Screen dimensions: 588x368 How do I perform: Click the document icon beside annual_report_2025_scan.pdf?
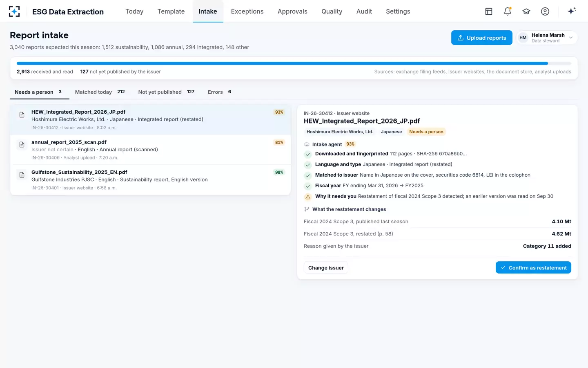click(x=22, y=145)
